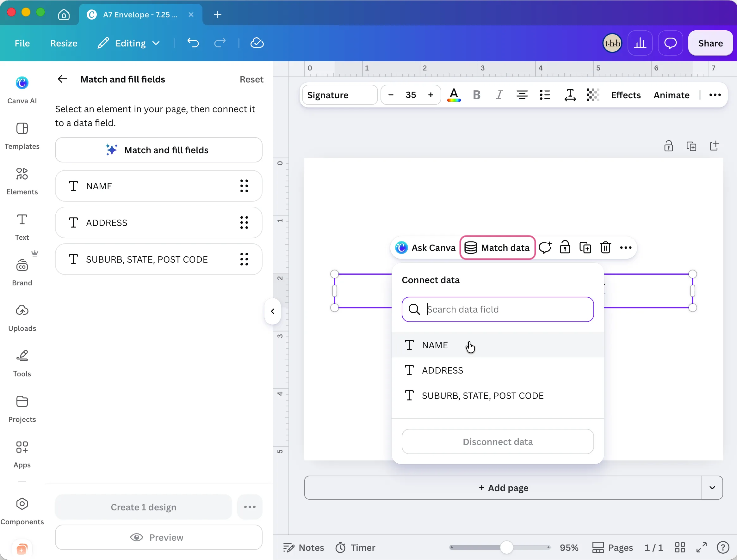The height and width of the screenshot is (560, 737).
Task: Click the text spacing icon
Action: [x=570, y=95]
